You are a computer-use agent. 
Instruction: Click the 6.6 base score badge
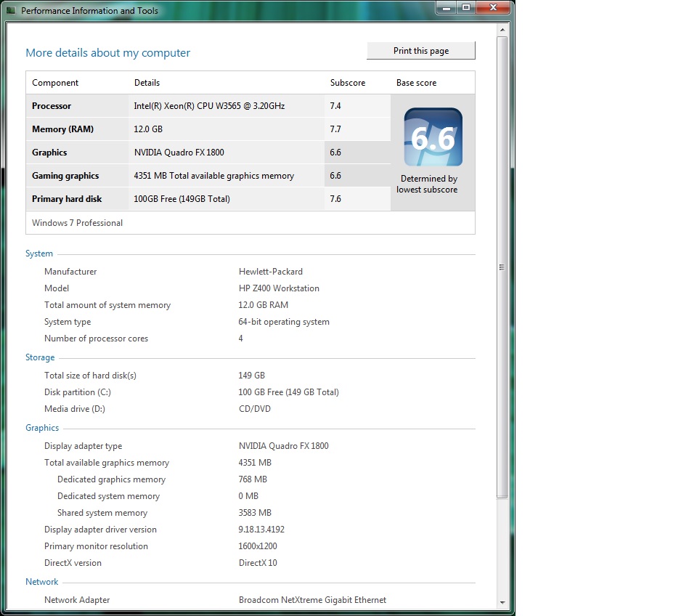[x=433, y=137]
